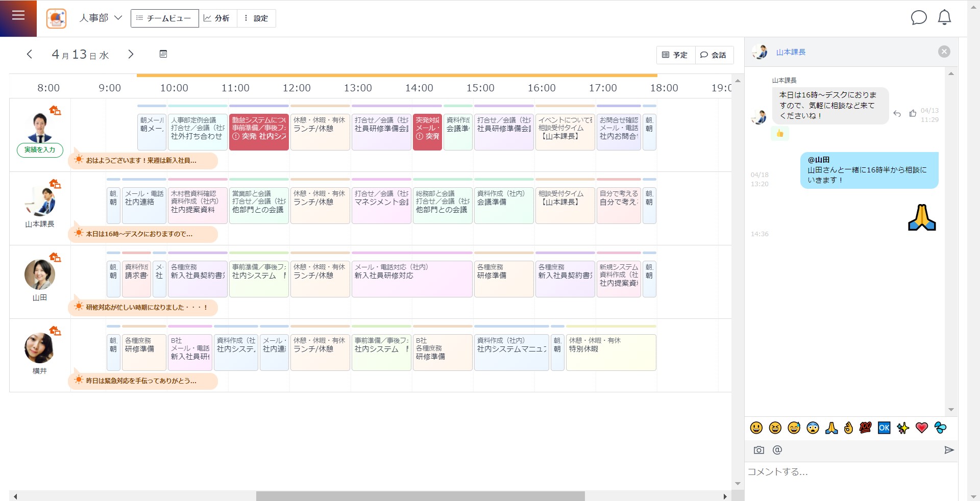Open 山本課長 profile link in chat header
980x501 pixels.
pos(791,52)
